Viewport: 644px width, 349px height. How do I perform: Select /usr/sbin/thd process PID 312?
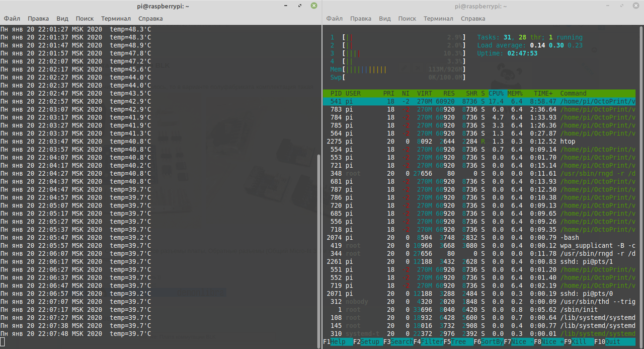pos(479,302)
